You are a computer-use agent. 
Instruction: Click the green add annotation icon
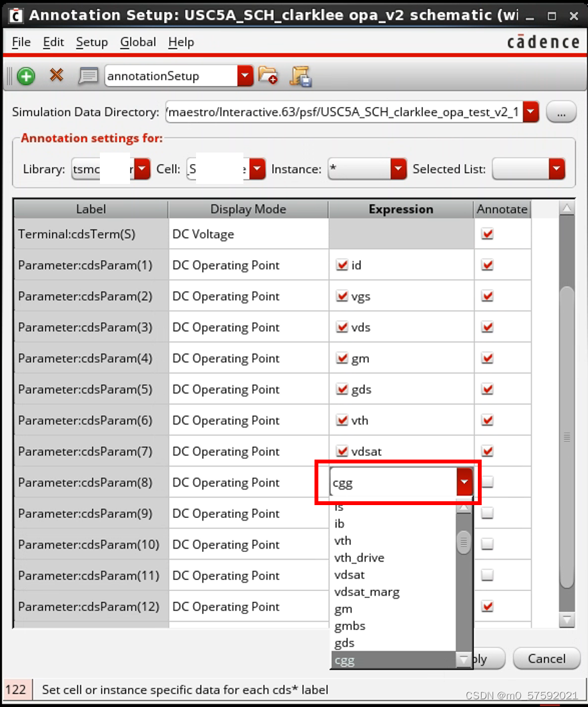[x=26, y=76]
